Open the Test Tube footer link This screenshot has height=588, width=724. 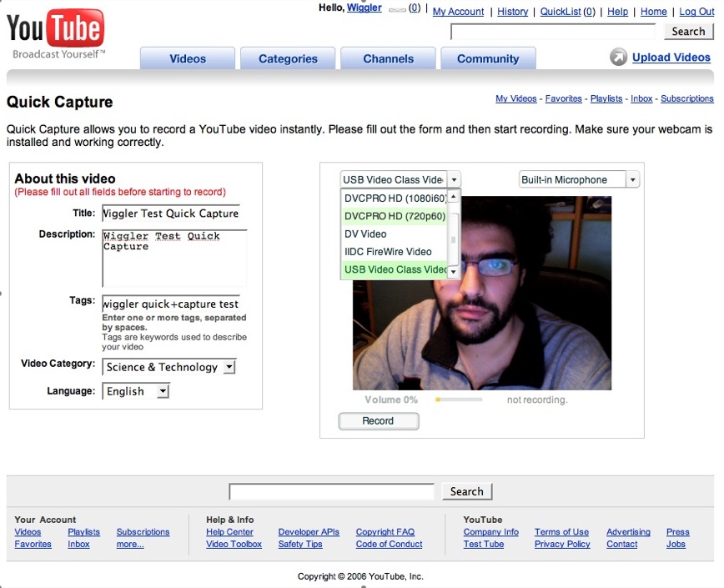484,544
